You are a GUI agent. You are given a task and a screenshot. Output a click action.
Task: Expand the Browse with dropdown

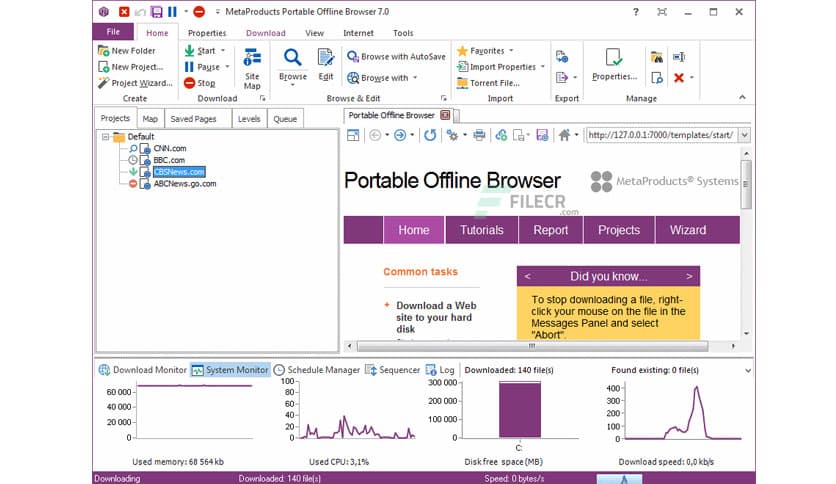click(415, 78)
